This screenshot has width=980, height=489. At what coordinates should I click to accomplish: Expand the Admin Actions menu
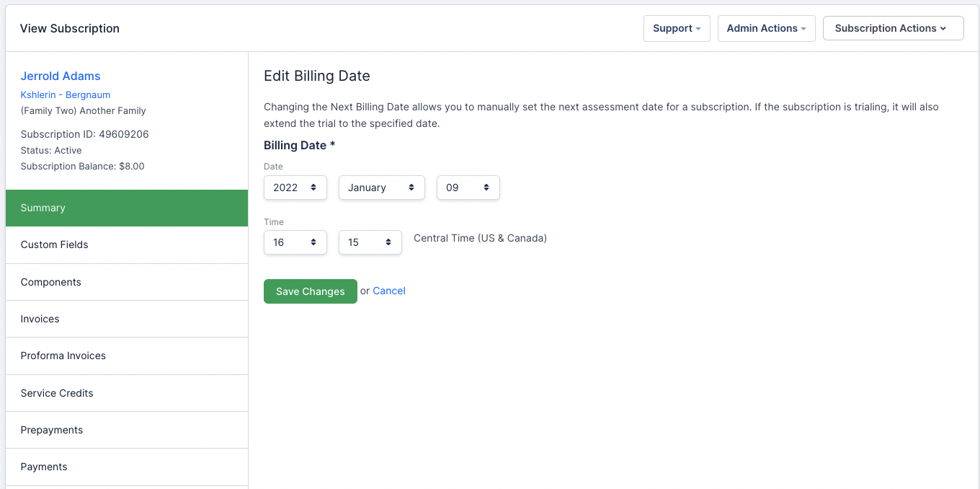766,28
